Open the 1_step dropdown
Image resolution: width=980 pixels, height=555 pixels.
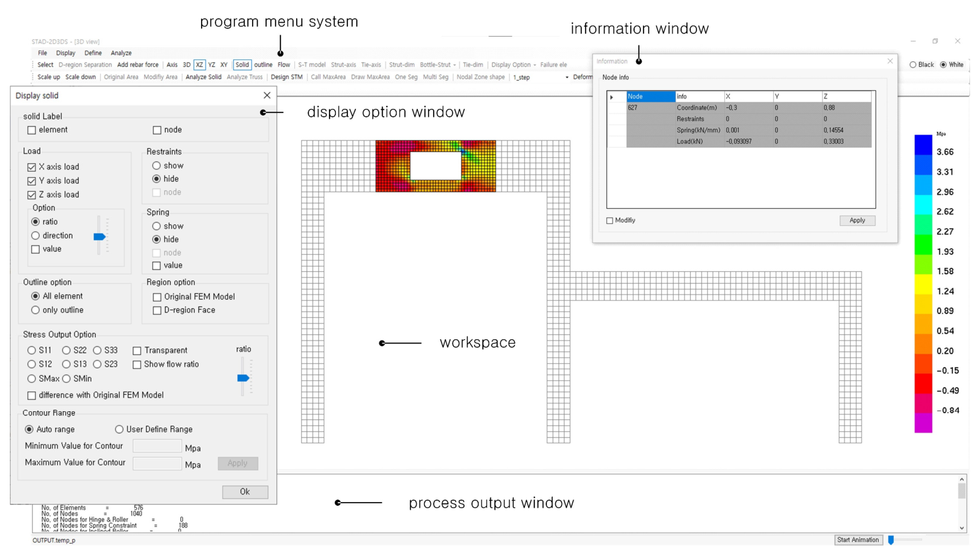point(566,78)
